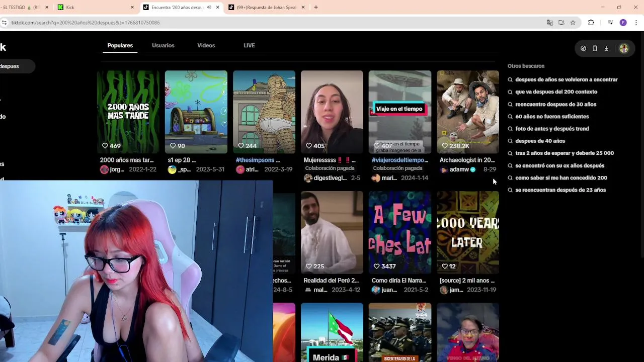
Task: Click the site info icon in address bar
Action: (4, 23)
